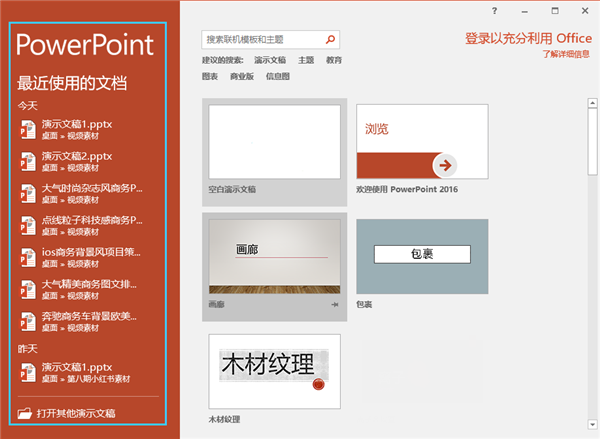Pin the 画廊 template with pin icon
This screenshot has width=600, height=439.
click(335, 305)
